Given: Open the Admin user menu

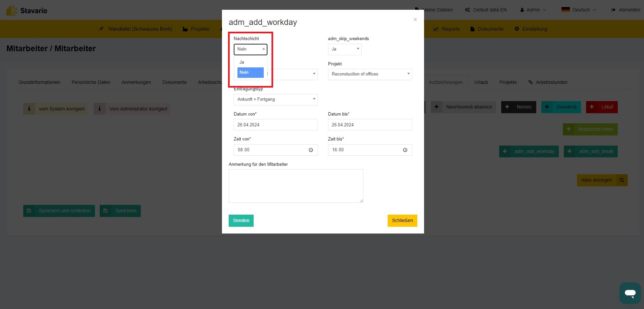Looking at the screenshot, I should (533, 10).
